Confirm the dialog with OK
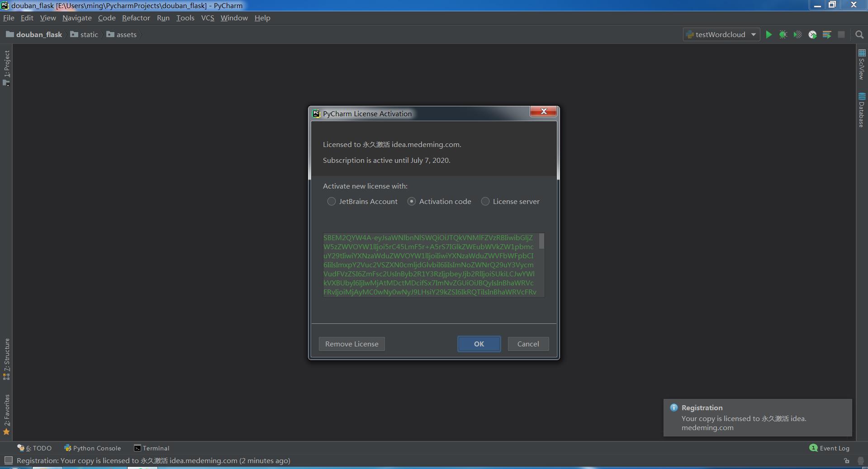Viewport: 868px width, 469px height. (479, 344)
